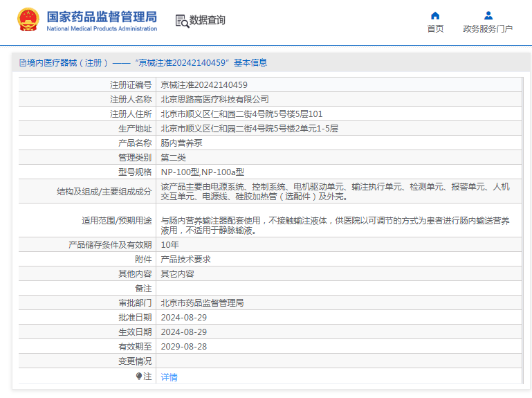Click the 型号规格 label

click(x=135, y=172)
